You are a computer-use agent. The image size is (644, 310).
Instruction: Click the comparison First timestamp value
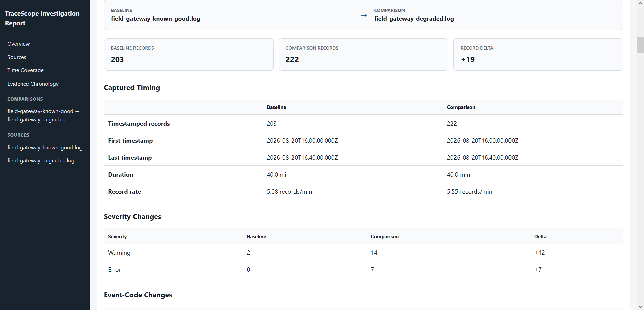[x=483, y=141]
